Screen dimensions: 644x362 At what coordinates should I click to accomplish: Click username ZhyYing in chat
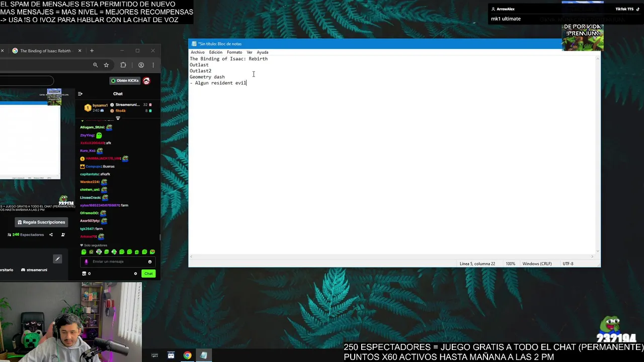[87, 135]
